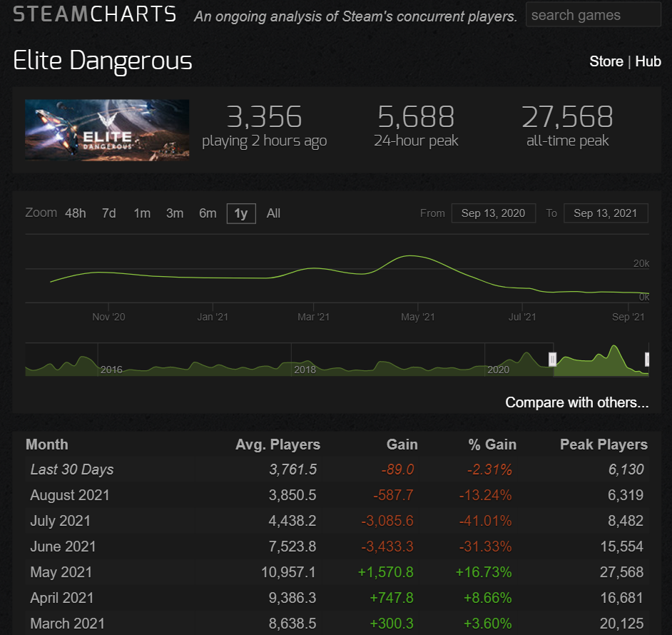This screenshot has width=672, height=635.
Task: Click the May '21 chart axis label
Action: (x=418, y=317)
